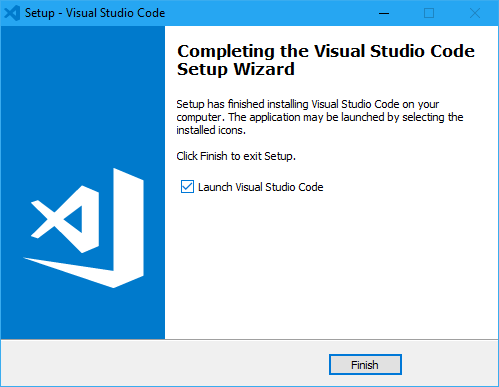Click the "Launch Visual Studio Code" label text

coord(261,187)
